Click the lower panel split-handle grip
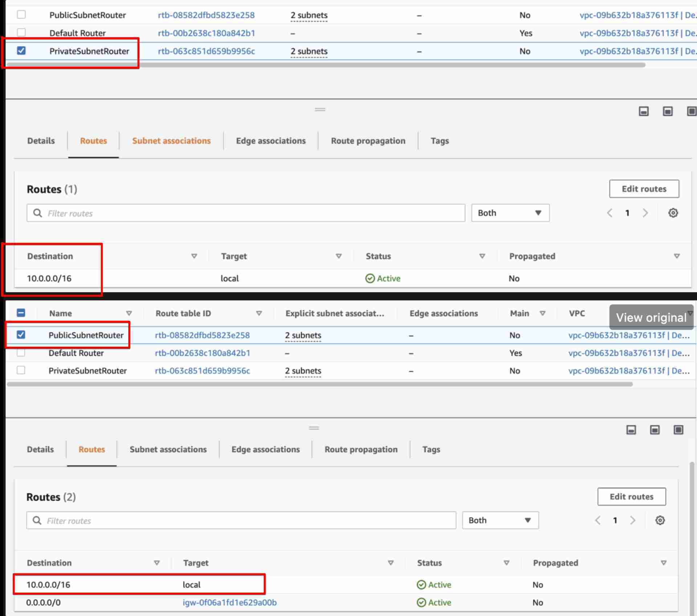 pos(314,428)
